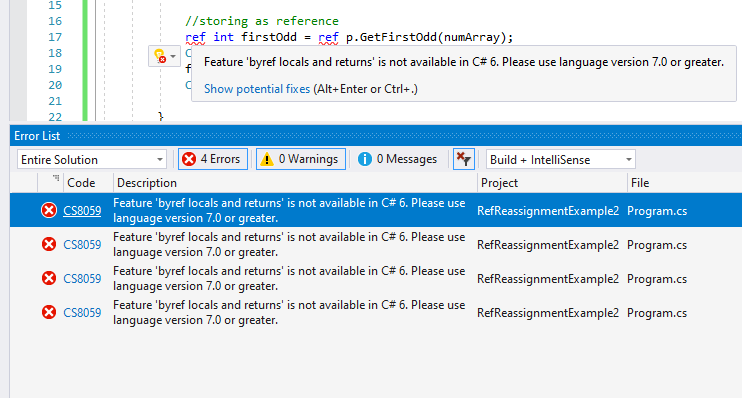Viewport: 742px width, 398px height.
Task: Click the red error icon in the selected row
Action: pyautogui.click(x=49, y=210)
